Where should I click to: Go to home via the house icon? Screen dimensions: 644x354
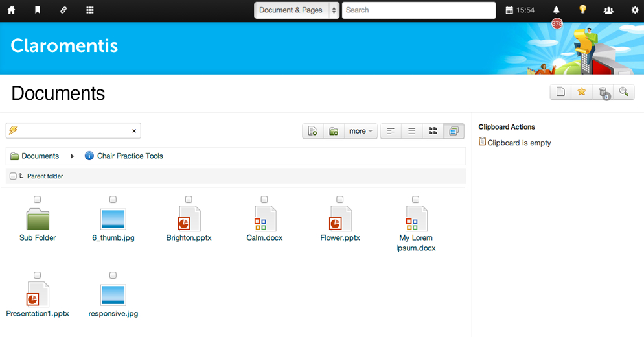click(x=12, y=10)
